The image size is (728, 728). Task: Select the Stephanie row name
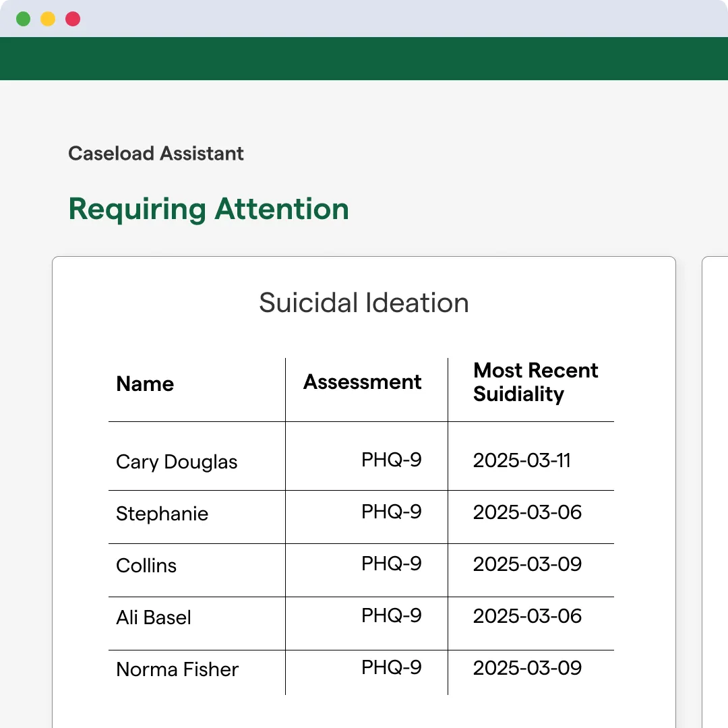coord(162,514)
